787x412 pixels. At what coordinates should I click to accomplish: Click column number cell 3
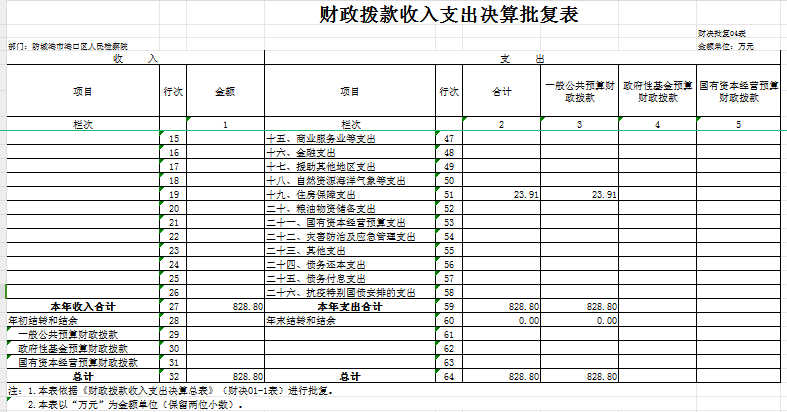click(580, 124)
